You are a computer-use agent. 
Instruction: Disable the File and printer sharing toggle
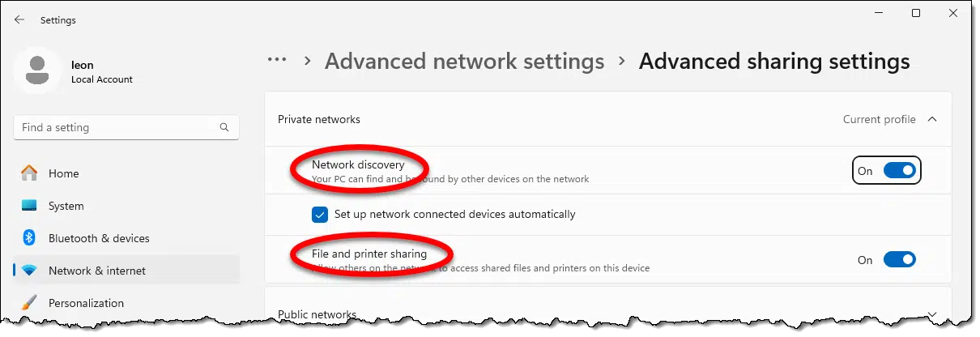click(899, 260)
